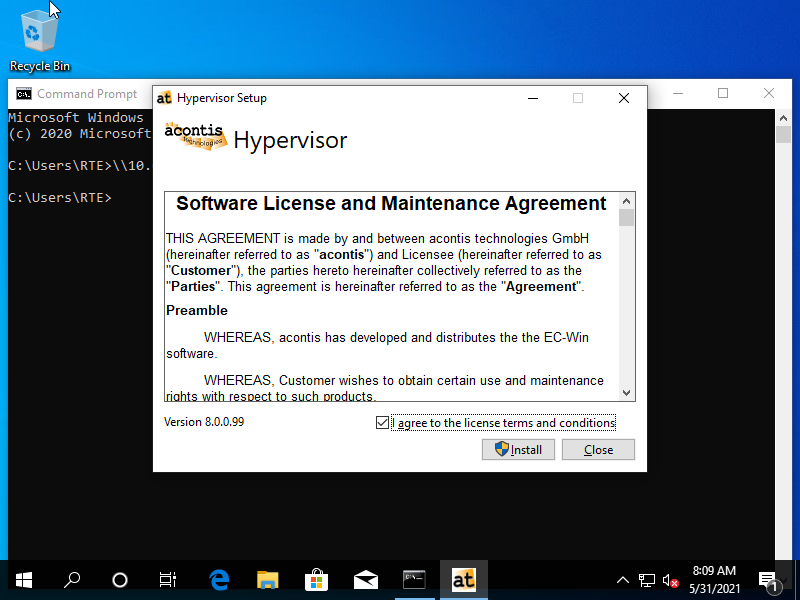800x600 pixels.
Task: Open Task View on the taskbar
Action: point(168,580)
